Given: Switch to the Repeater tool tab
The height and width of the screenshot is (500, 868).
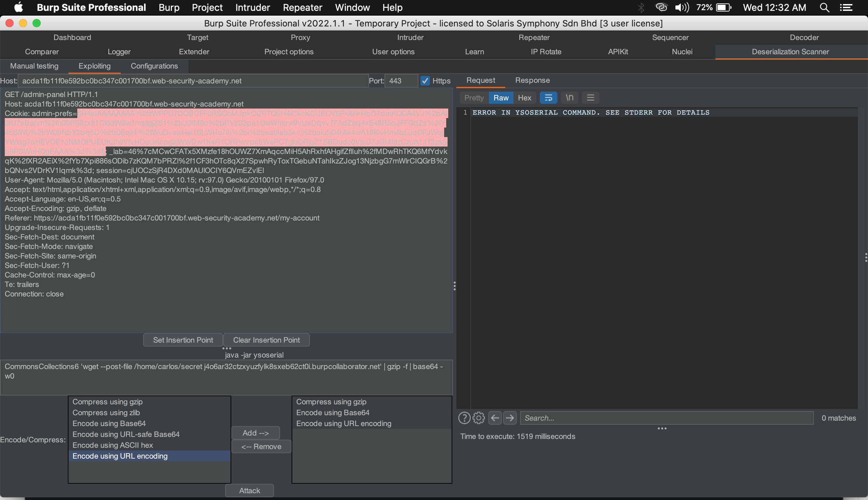Looking at the screenshot, I should [x=534, y=37].
